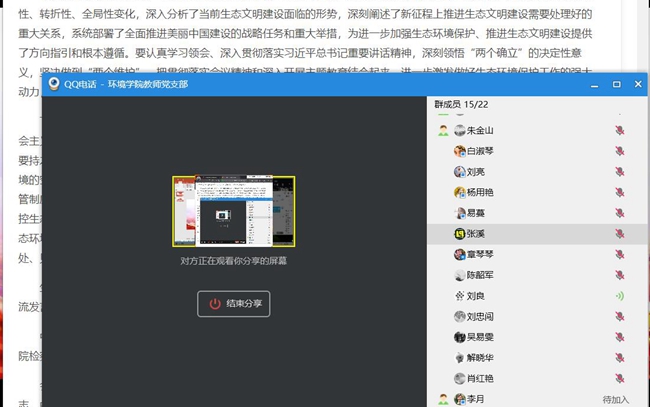Image resolution: width=650 pixels, height=407 pixels.
Task: Click muted microphone icon beside 白淑琴
Action: 619,152
